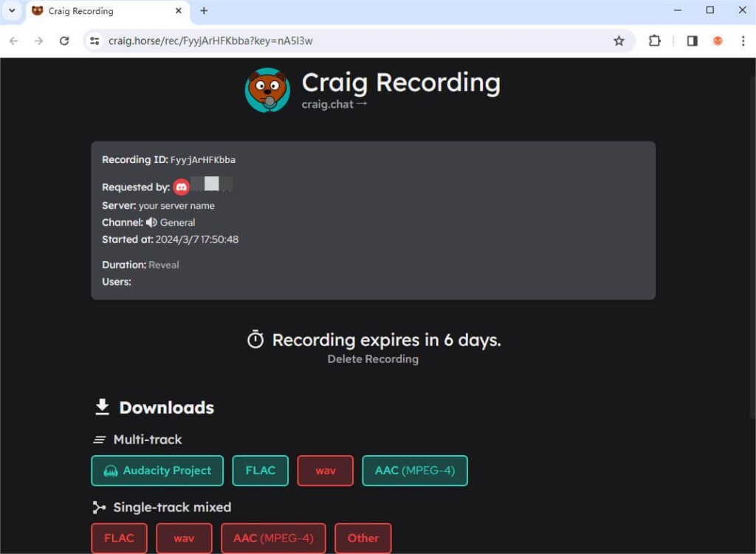Open the Extensions puzzle icon
Viewport: 756px width, 554px height.
[654, 41]
